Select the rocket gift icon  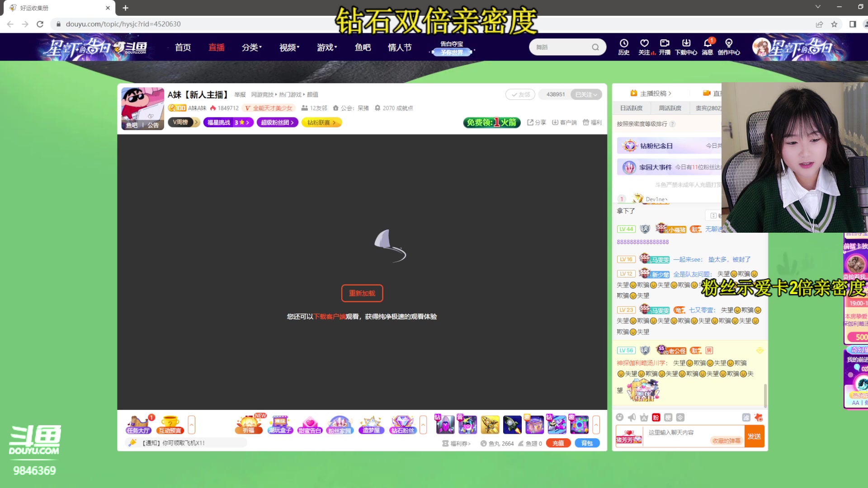click(512, 425)
